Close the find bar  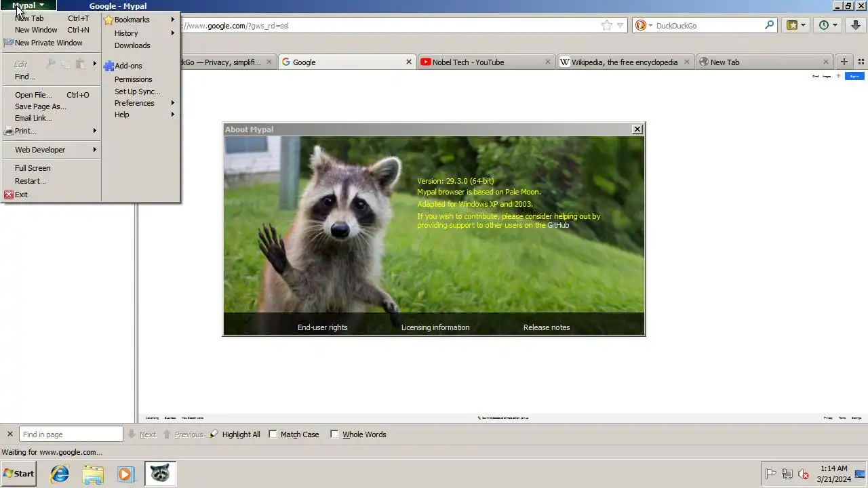pos(9,434)
